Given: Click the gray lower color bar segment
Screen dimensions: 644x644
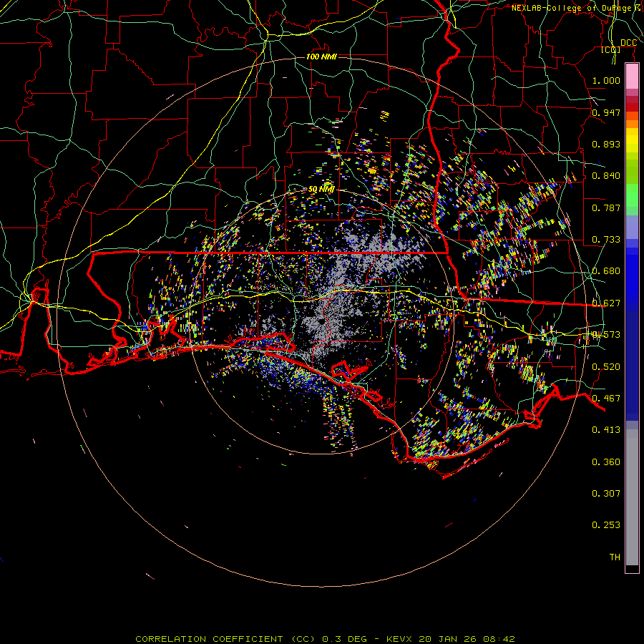Looking at the screenshot, I should (632, 497).
